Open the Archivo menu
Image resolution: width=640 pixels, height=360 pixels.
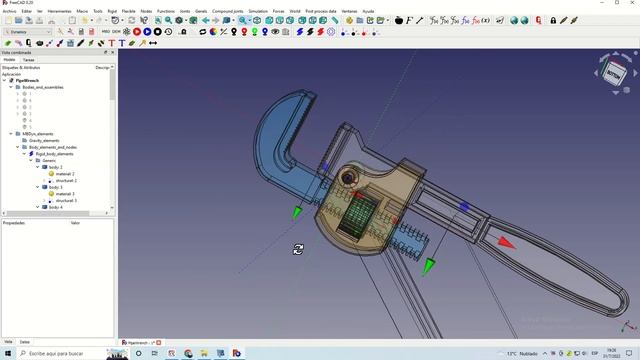pos(9,11)
